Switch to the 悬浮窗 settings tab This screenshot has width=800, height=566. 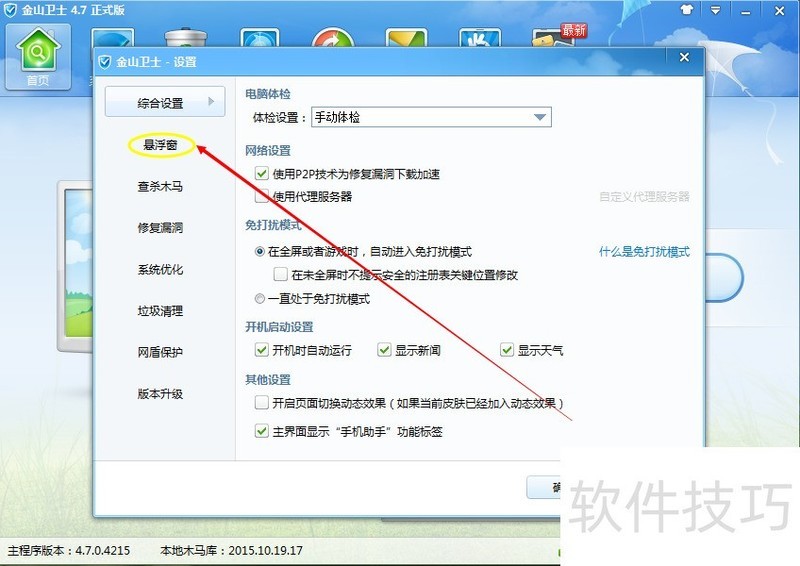click(161, 145)
